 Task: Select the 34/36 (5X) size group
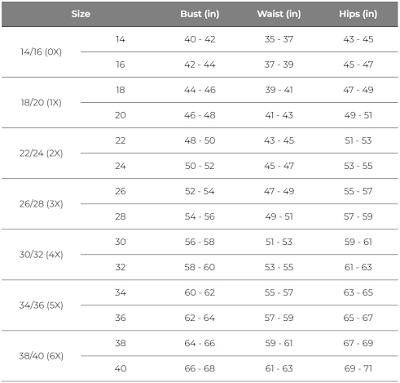[41, 305]
